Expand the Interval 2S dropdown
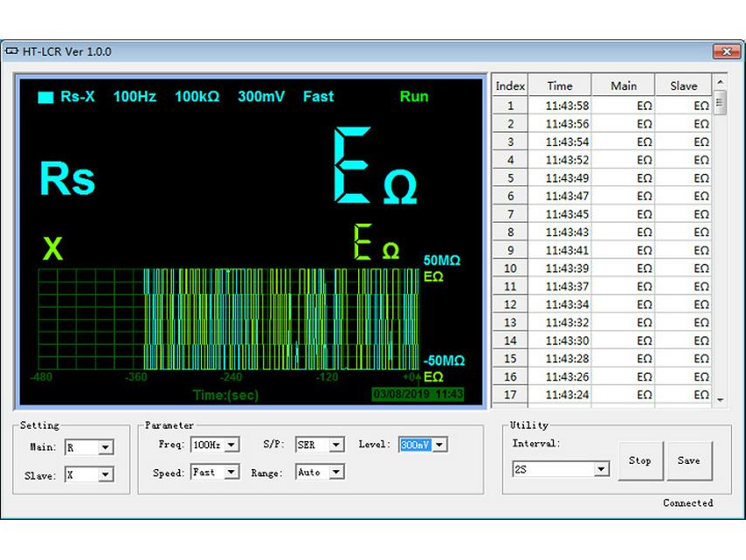The width and height of the screenshot is (746, 560). coord(601,469)
